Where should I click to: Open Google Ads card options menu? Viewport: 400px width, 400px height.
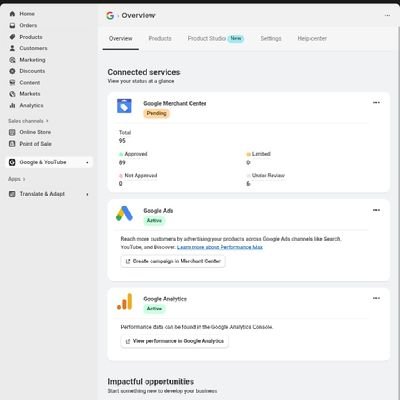click(x=376, y=210)
